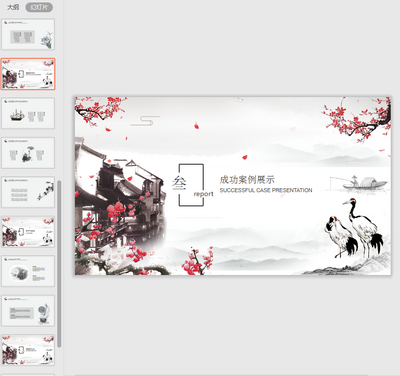This screenshot has width=400, height=376.
Task: Select the orange-highlighted current slide thumbnail
Action: tap(28, 74)
